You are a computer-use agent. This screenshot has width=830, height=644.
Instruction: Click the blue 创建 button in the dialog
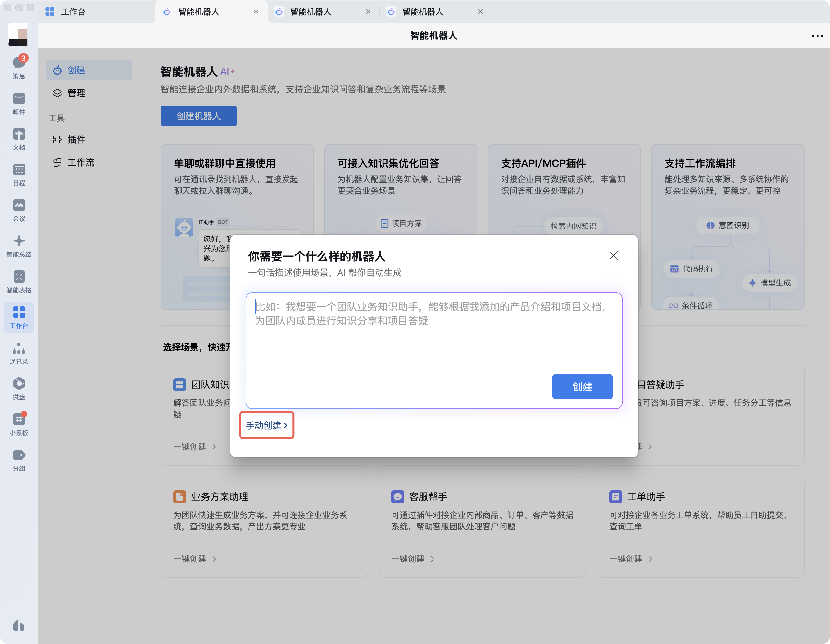(x=582, y=387)
